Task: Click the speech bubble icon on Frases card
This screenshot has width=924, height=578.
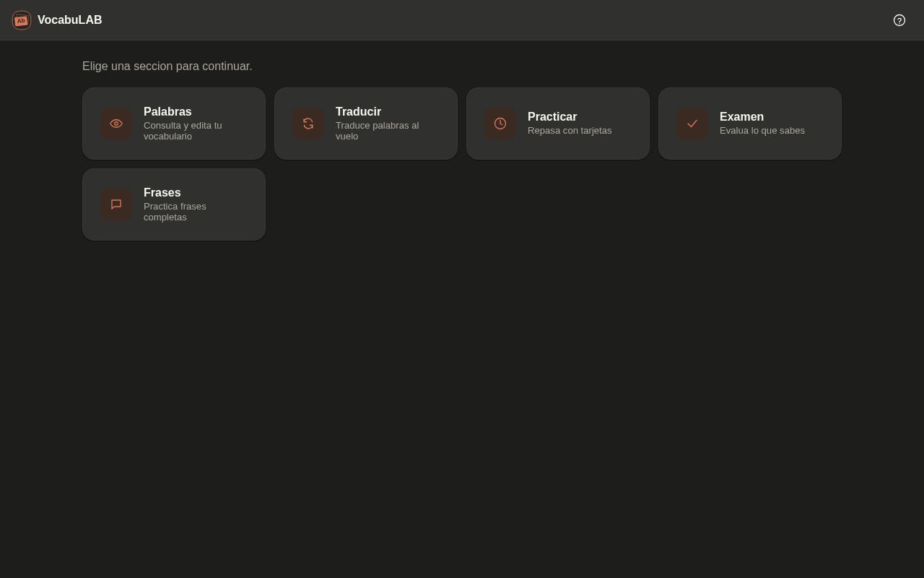Action: point(116,204)
